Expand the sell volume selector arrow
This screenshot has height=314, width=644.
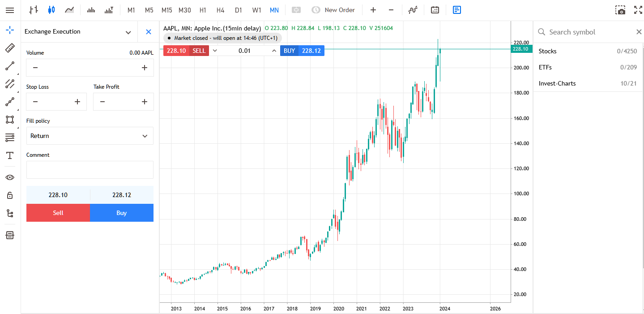214,51
